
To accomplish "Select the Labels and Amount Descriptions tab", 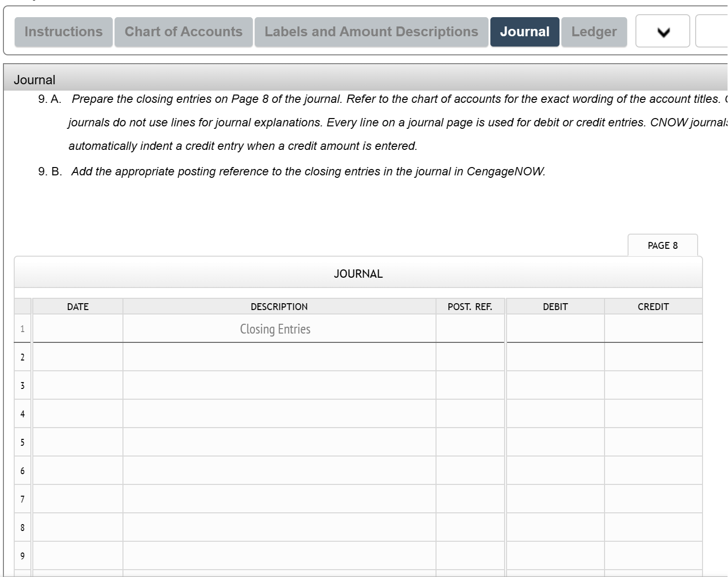I will point(371,31).
